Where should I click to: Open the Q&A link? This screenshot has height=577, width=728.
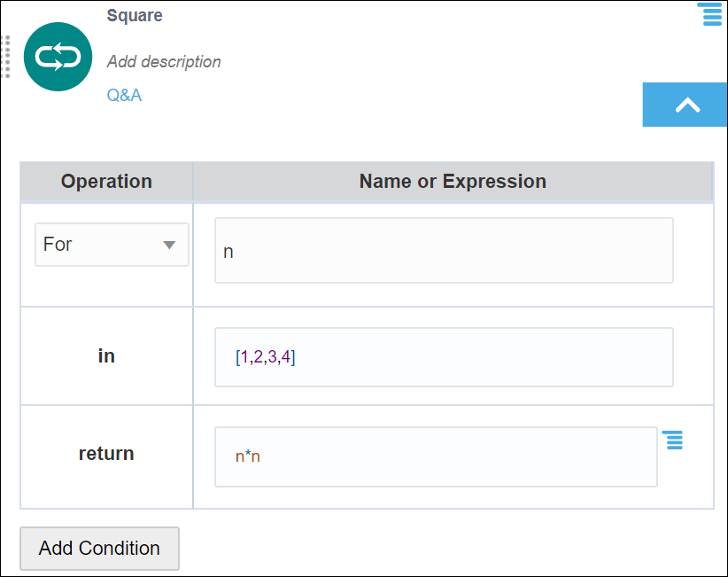click(x=124, y=95)
